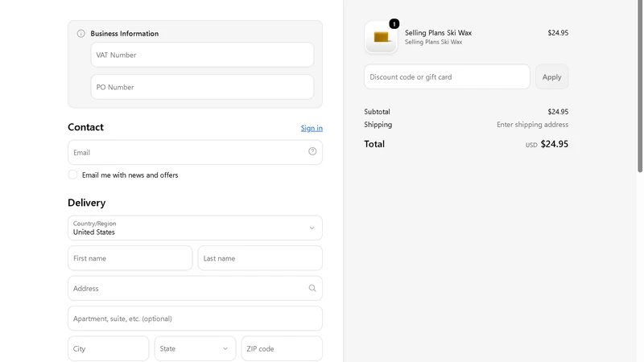
Task: Click the Total price $24.95 value
Action: (x=554, y=144)
